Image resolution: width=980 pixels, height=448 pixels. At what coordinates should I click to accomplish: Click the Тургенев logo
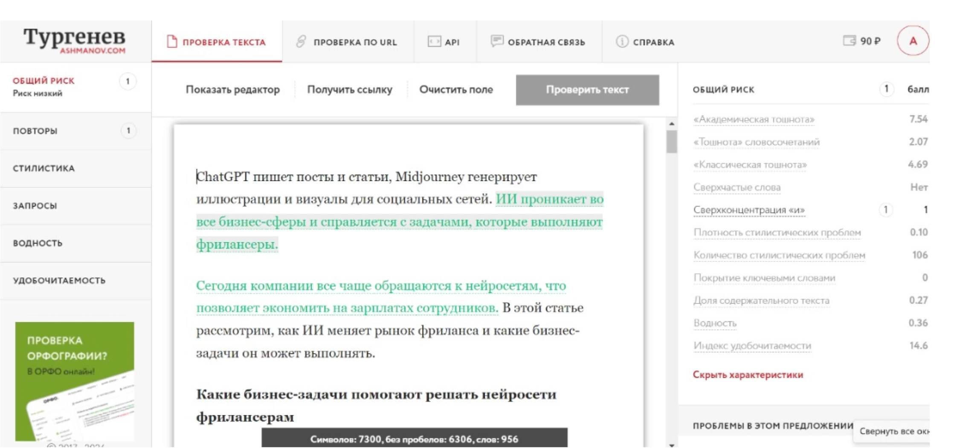[75, 40]
